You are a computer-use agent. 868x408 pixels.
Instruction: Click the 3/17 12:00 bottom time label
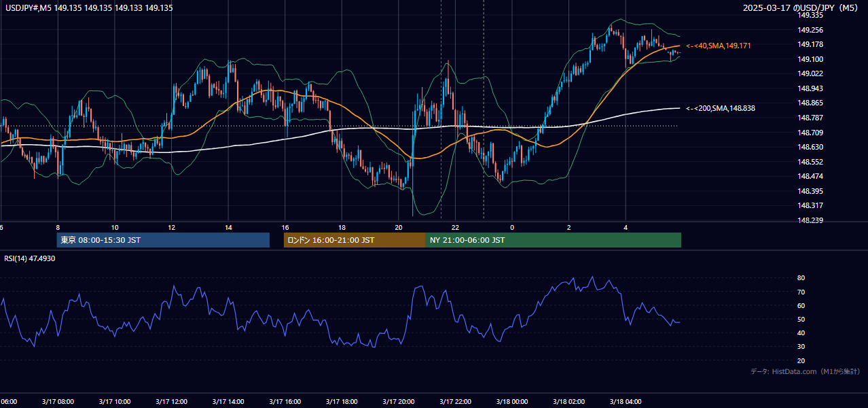171,402
